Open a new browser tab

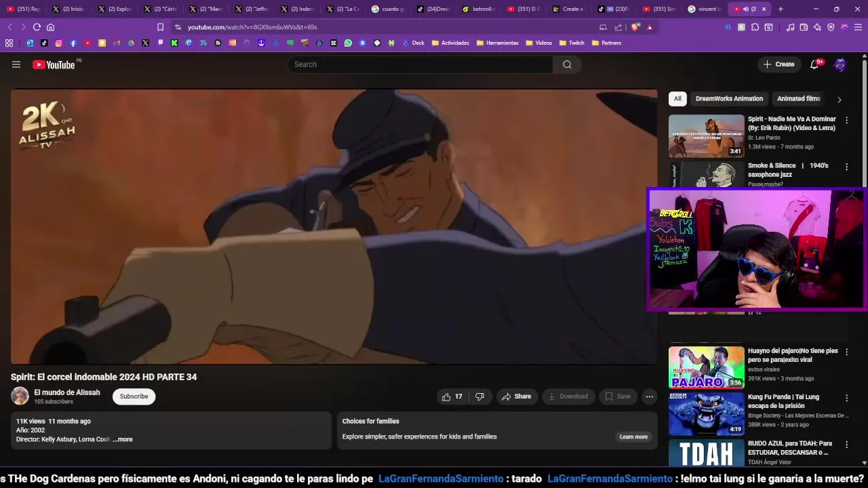click(x=781, y=9)
